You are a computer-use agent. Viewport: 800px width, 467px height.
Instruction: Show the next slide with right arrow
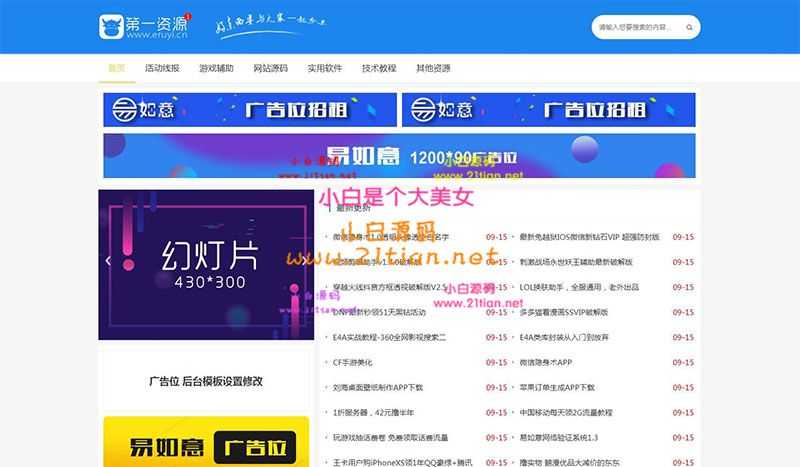(305, 261)
